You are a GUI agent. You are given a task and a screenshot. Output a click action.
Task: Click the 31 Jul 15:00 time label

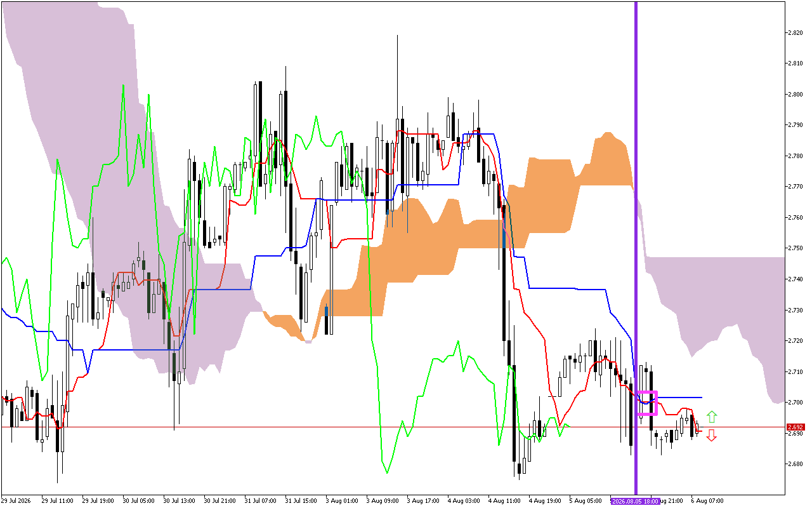tap(301, 501)
